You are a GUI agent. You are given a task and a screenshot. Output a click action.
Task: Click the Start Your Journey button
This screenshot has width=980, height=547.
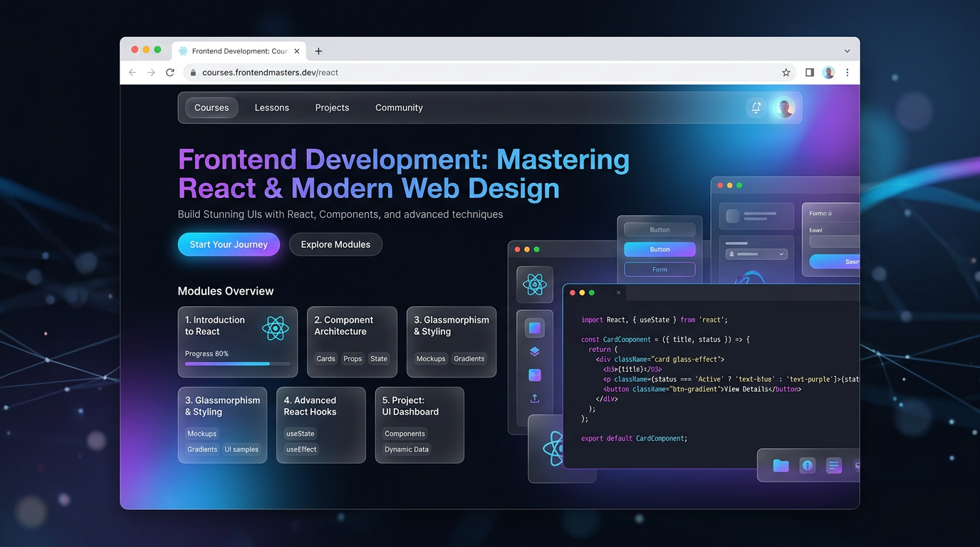point(229,244)
